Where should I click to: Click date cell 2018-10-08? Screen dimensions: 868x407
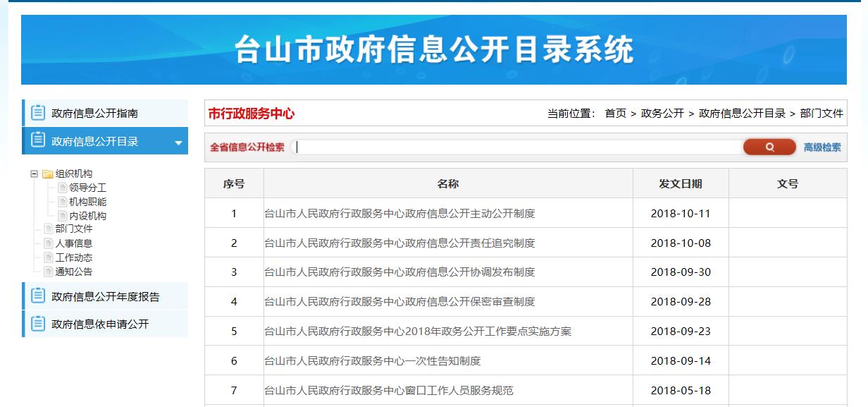click(681, 243)
